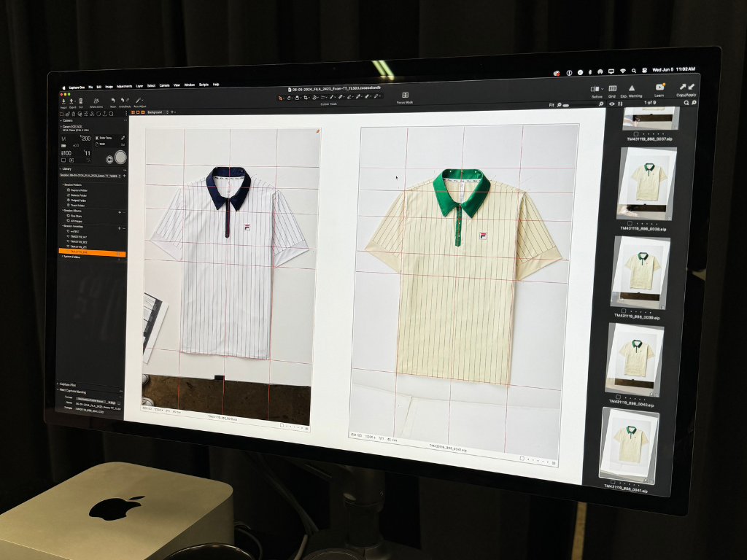This screenshot has width=747, height=560.
Task: Select thumbnail TM431119_898_0038.eip
Action: click(x=647, y=183)
